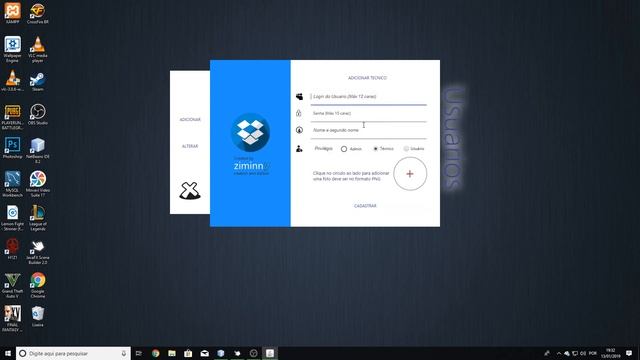This screenshot has width=640, height=360.
Task: Close the panel with the X icon
Action: pyautogui.click(x=190, y=191)
